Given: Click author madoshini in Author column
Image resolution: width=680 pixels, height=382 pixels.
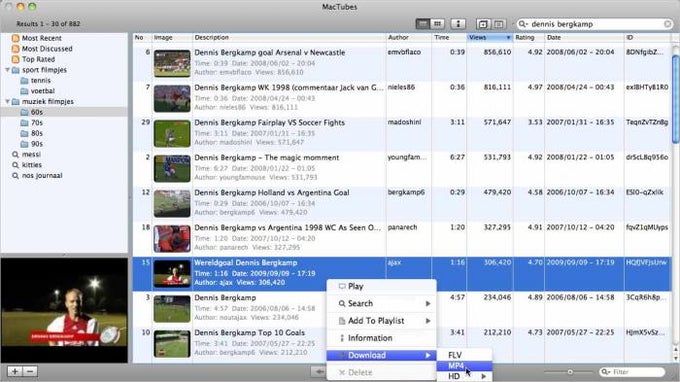Looking at the screenshot, I should [x=404, y=122].
